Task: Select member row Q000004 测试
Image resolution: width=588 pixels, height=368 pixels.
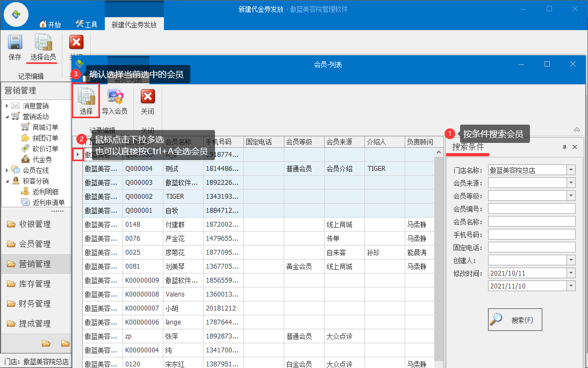Action: pos(259,169)
